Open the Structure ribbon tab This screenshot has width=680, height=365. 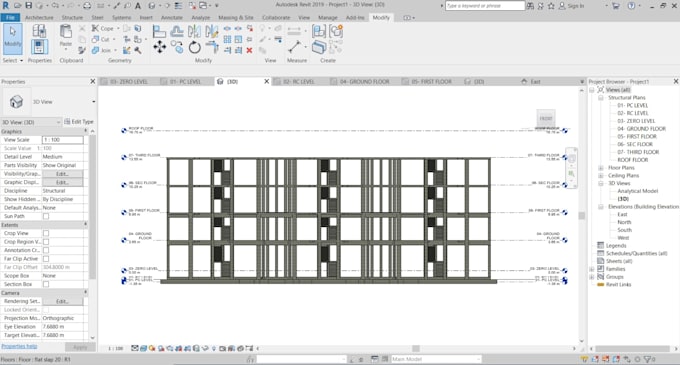(72, 18)
